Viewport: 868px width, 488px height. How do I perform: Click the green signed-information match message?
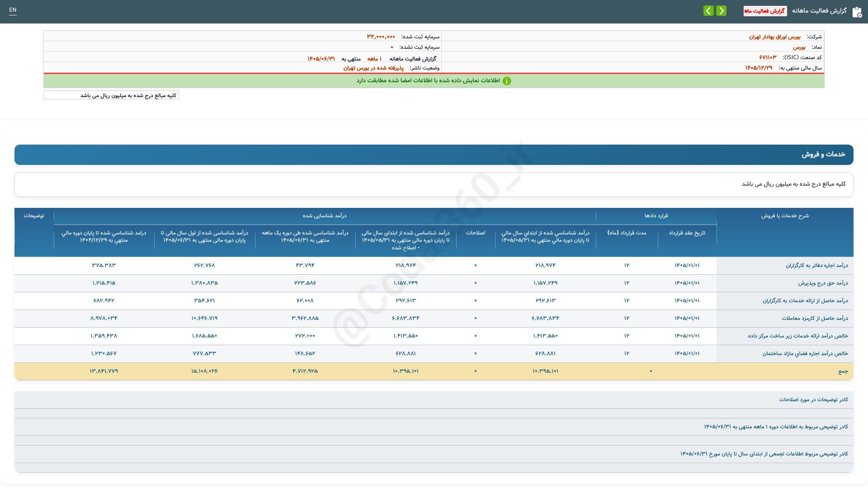428,80
